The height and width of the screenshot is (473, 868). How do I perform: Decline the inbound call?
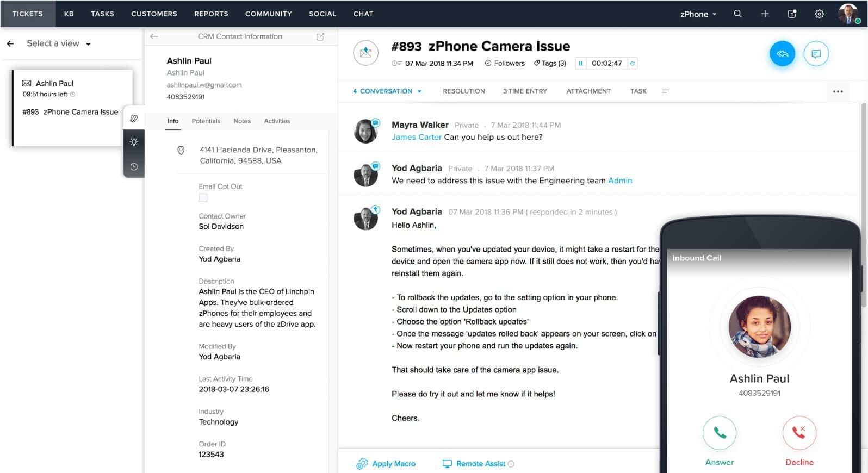(799, 433)
